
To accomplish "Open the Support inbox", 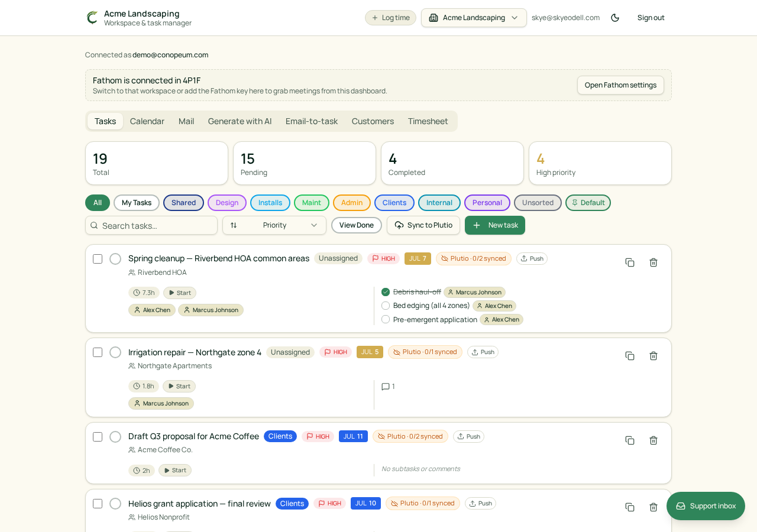I will pos(706,506).
